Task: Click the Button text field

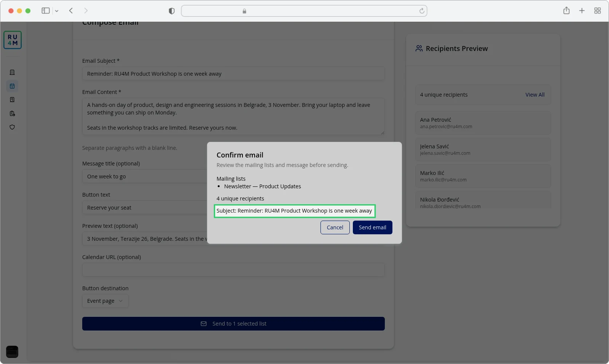Action: [x=145, y=208]
